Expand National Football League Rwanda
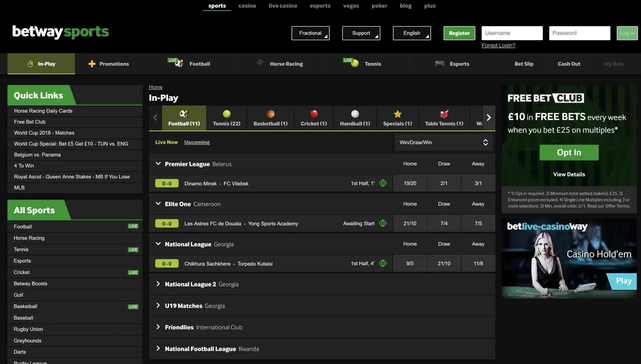The width and height of the screenshot is (641, 364). 158,348
